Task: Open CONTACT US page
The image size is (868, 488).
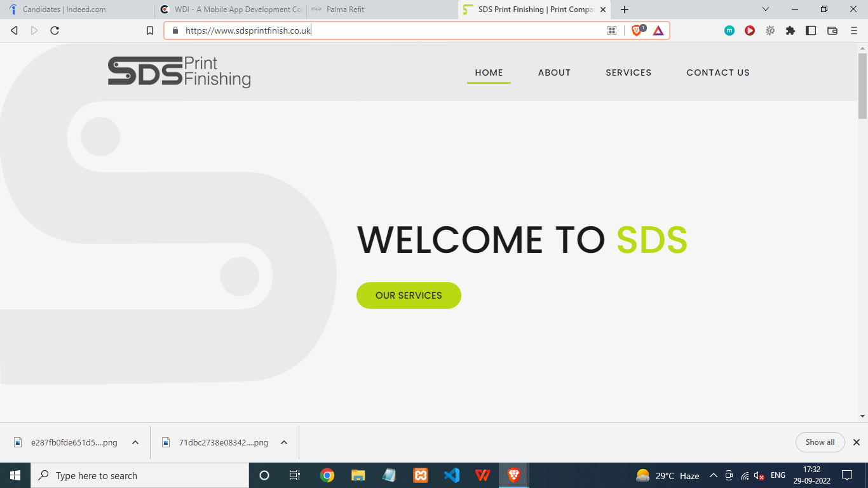Action: 718,72
